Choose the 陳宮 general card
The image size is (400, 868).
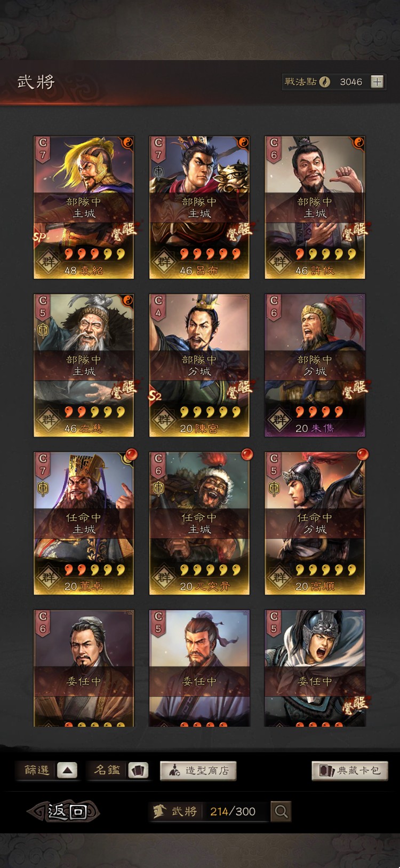pyautogui.click(x=199, y=365)
